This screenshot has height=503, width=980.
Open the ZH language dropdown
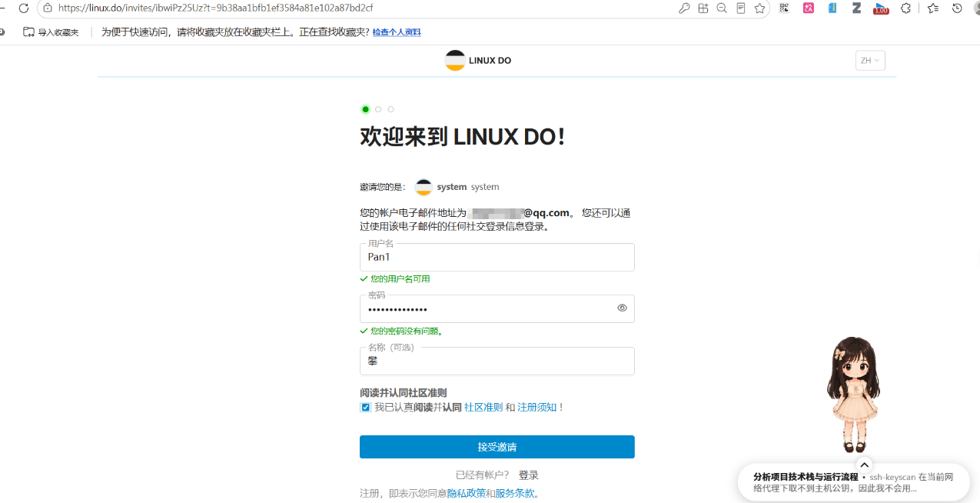[870, 61]
